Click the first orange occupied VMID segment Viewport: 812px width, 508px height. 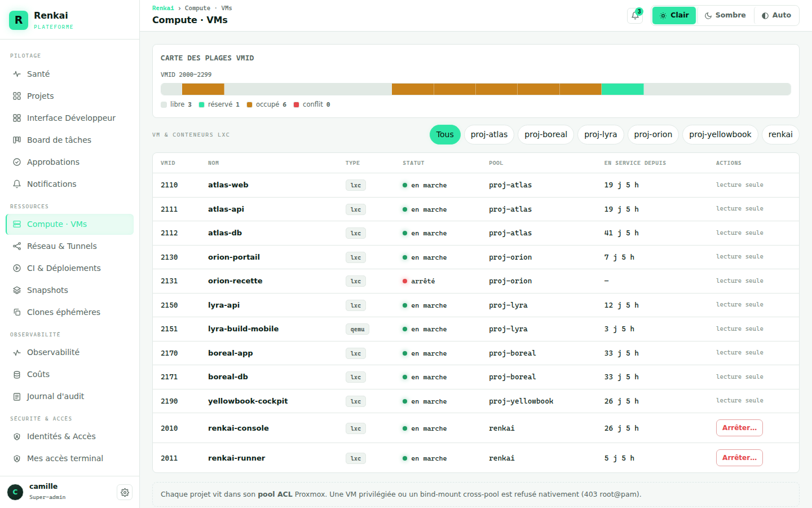point(203,89)
